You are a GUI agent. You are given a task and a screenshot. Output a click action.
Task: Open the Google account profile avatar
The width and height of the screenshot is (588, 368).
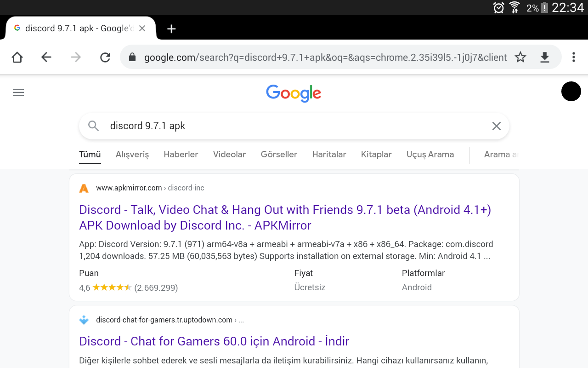571,91
